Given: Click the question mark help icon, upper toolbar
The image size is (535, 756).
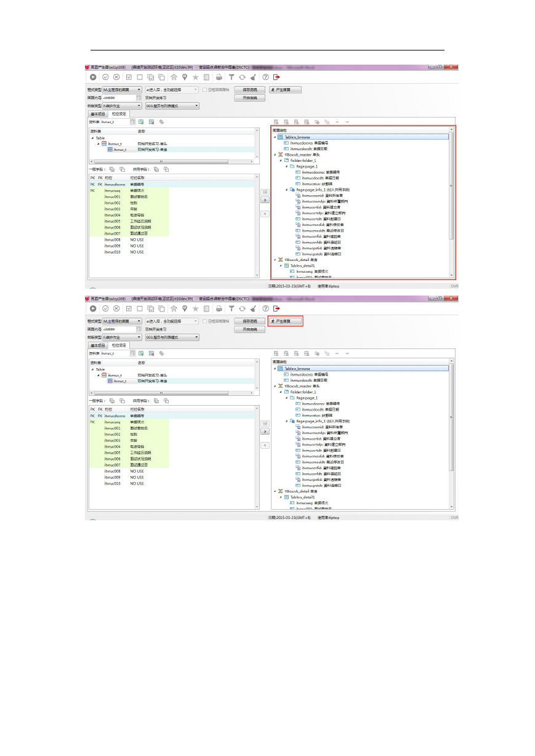Looking at the screenshot, I should tap(265, 77).
